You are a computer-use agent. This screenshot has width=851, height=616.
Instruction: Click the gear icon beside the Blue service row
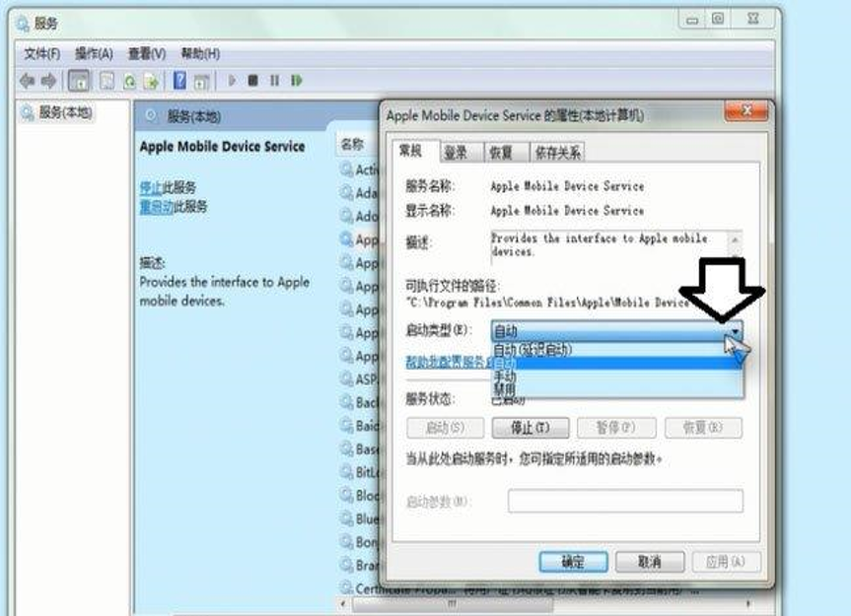[x=346, y=518]
